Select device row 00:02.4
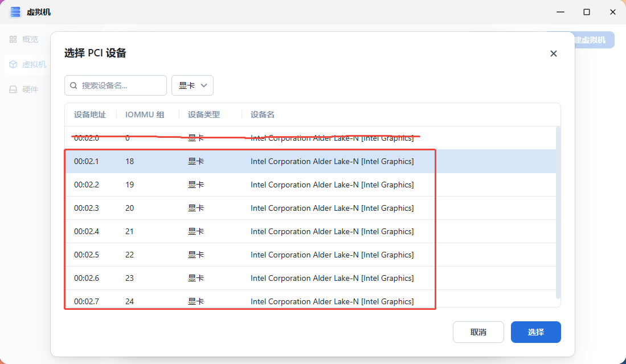Screen dimensions: 626x364 click(x=310, y=231)
